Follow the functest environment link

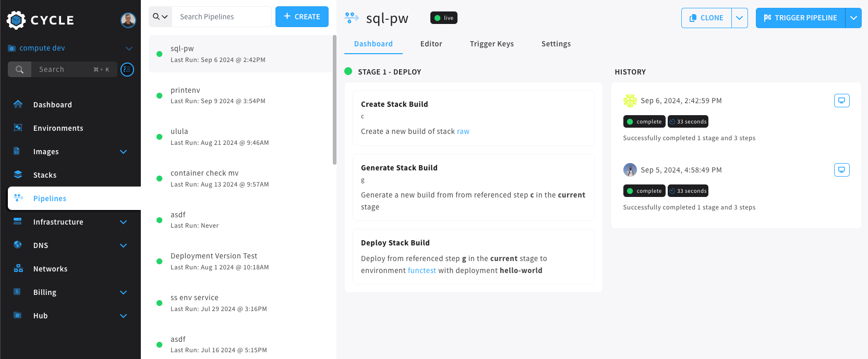(x=422, y=270)
